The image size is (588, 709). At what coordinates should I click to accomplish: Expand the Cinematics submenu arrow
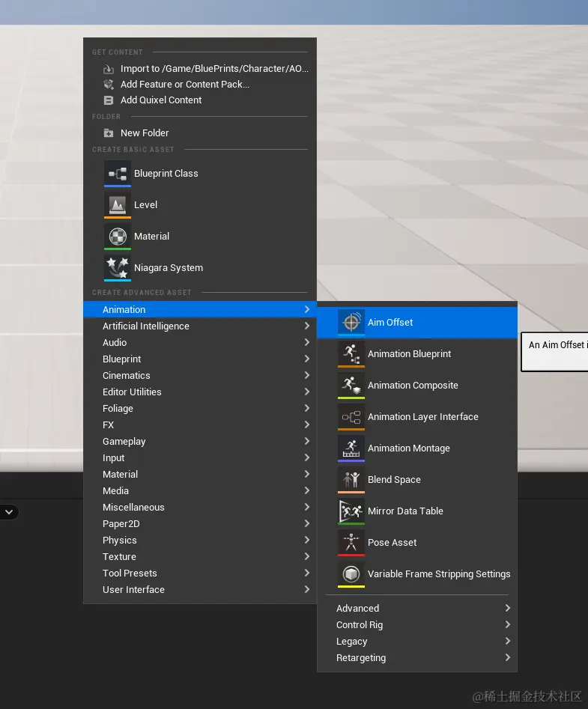307,375
